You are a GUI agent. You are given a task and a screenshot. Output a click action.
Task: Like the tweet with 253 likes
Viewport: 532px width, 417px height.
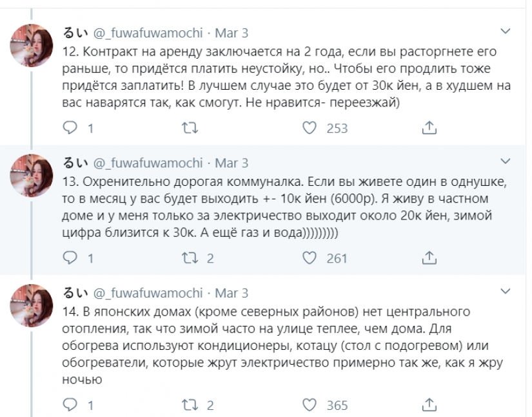[310, 128]
